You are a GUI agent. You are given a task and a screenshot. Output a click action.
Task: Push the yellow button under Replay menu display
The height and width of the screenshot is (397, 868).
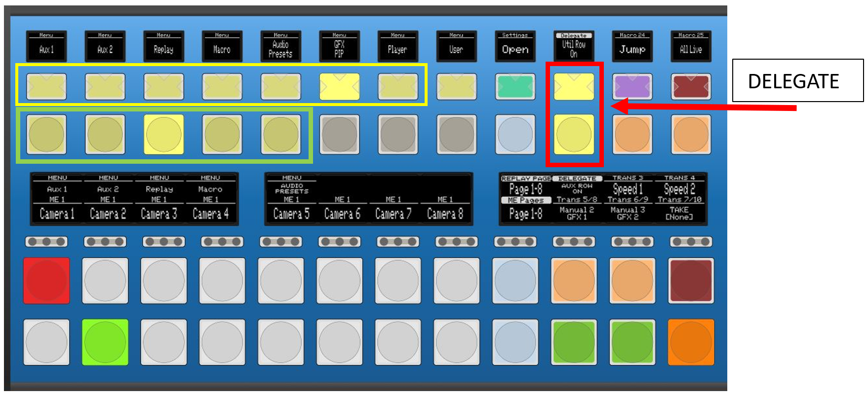(164, 87)
